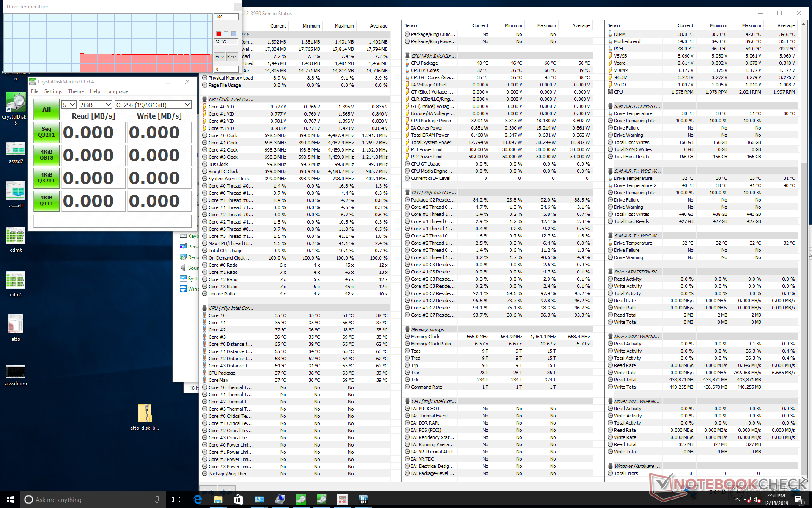The image size is (812, 508).
Task: Start the Seq Q32T1 test
Action: pyautogui.click(x=47, y=132)
